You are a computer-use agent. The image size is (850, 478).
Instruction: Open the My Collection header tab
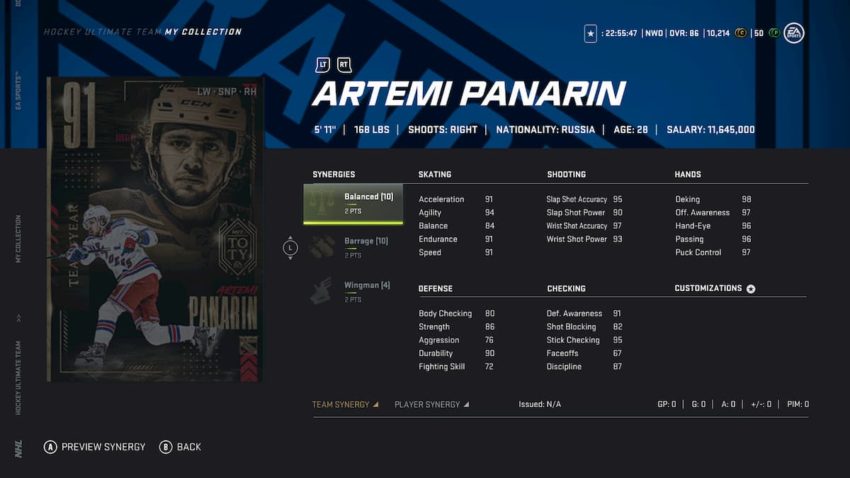[x=203, y=32]
